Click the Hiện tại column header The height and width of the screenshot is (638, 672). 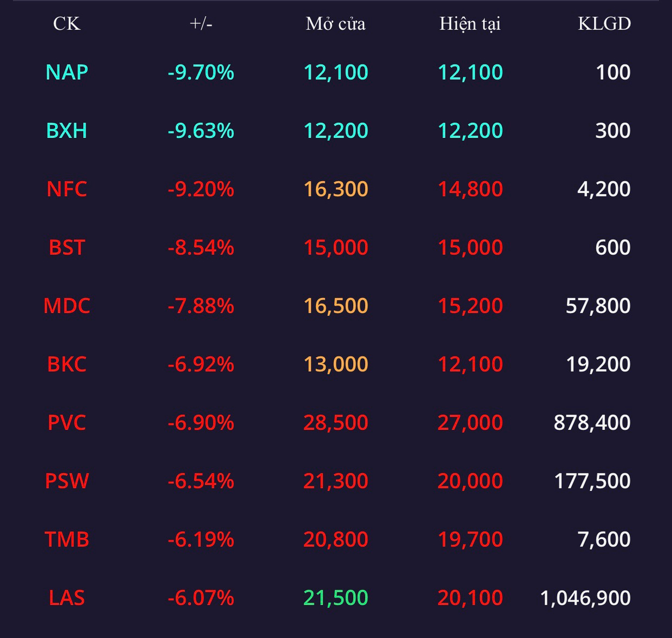[x=470, y=24]
